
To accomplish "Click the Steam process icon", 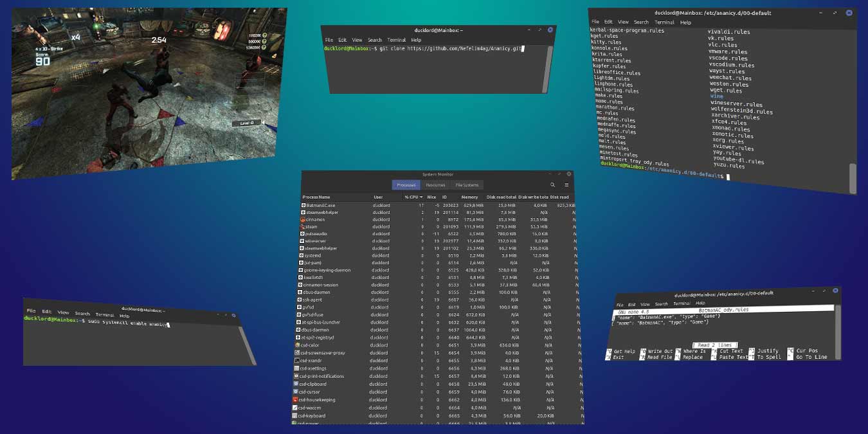I will (303, 226).
